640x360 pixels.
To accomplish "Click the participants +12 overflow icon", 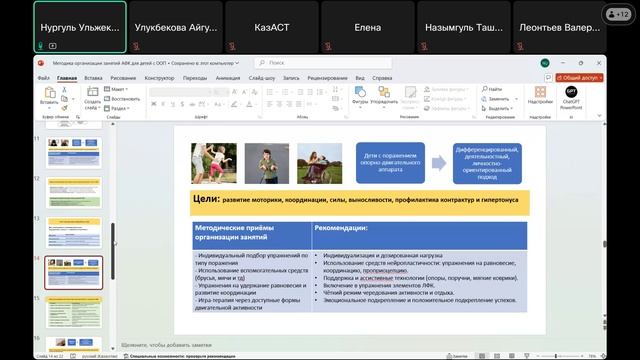I will (x=618, y=15).
